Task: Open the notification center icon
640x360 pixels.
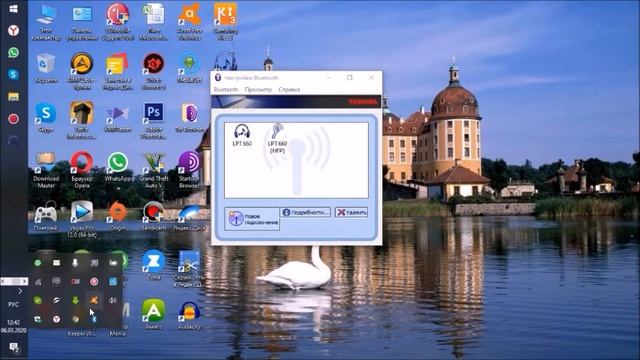Action: (x=14, y=347)
